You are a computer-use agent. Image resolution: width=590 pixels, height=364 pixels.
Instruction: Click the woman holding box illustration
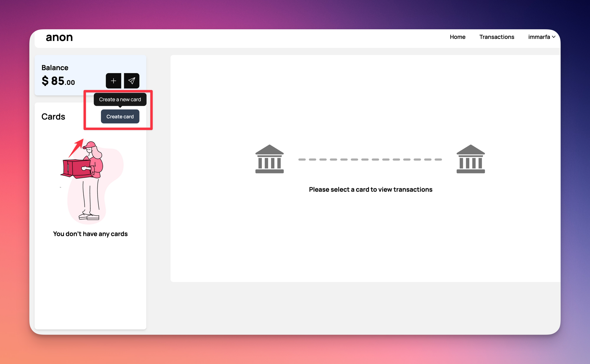(88, 183)
